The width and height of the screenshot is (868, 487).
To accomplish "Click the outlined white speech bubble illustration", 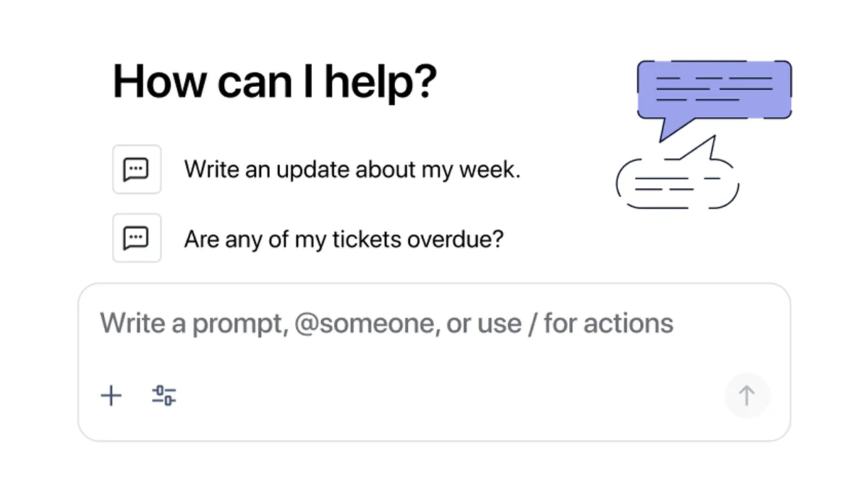I will pos(677,184).
